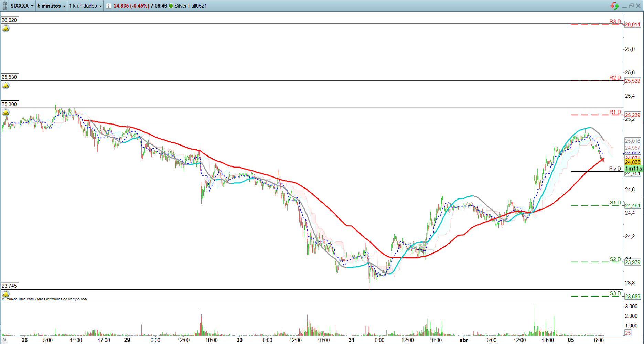
Task: Click the double-arrow scroll-back button
Action: tap(4, 340)
